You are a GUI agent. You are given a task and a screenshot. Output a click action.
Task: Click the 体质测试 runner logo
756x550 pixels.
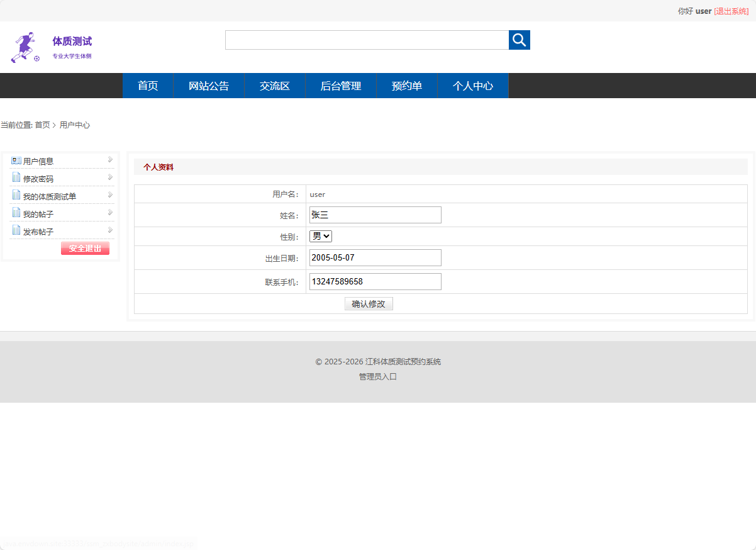pyautogui.click(x=25, y=45)
